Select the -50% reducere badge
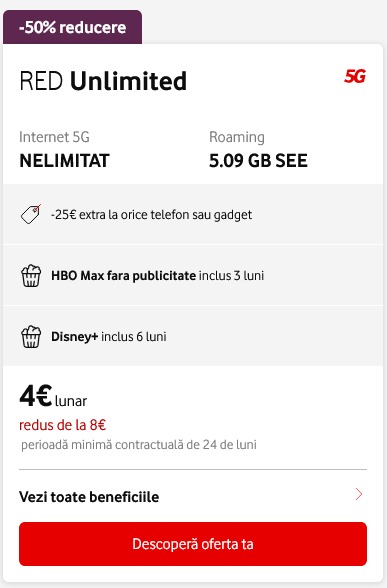The height and width of the screenshot is (588, 387). pyautogui.click(x=72, y=27)
